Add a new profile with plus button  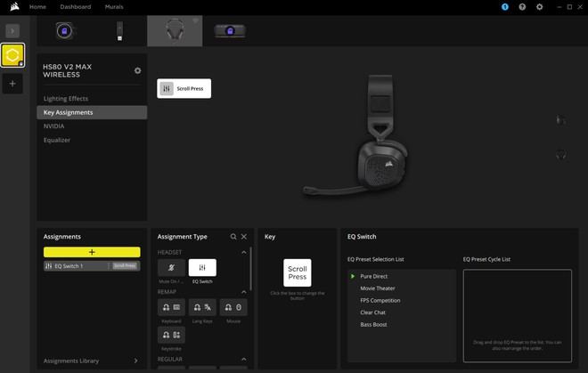coord(12,83)
